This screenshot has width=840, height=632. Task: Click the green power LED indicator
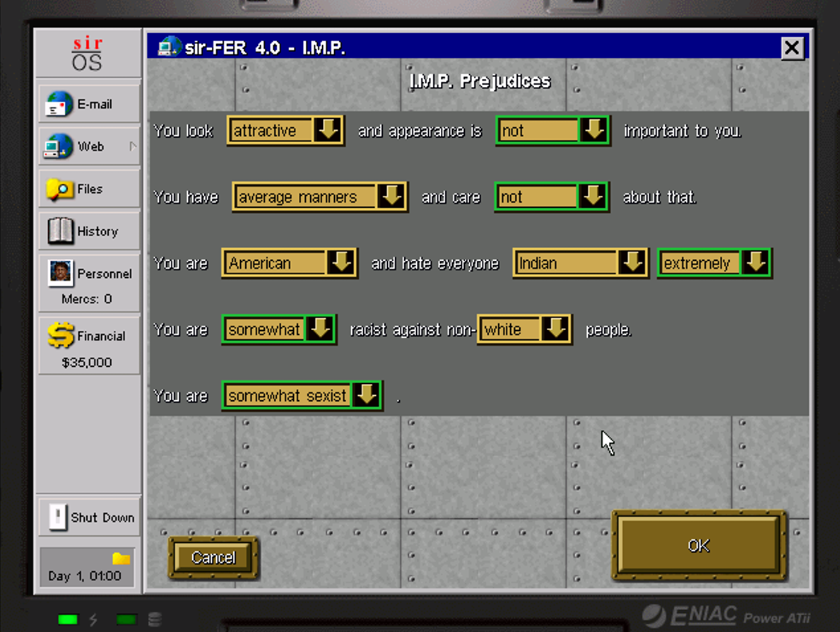click(x=68, y=620)
